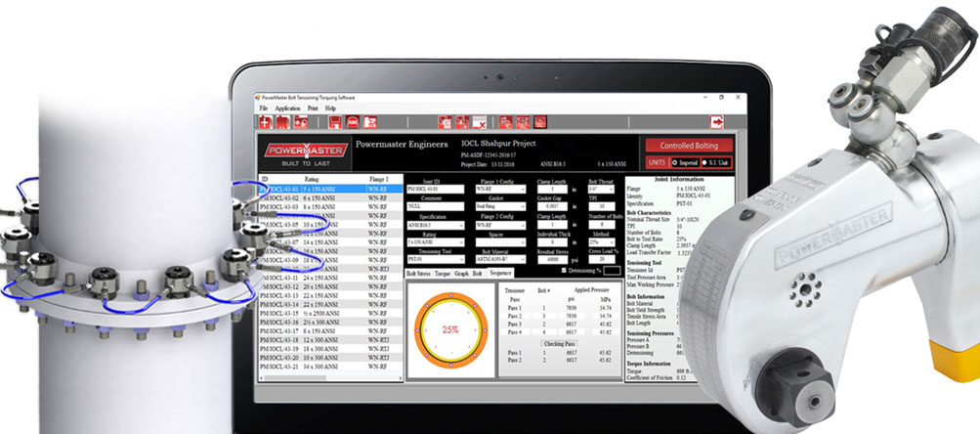The image size is (980, 434).
Task: Open the Tensioning Tool dropdown
Action: [435, 260]
